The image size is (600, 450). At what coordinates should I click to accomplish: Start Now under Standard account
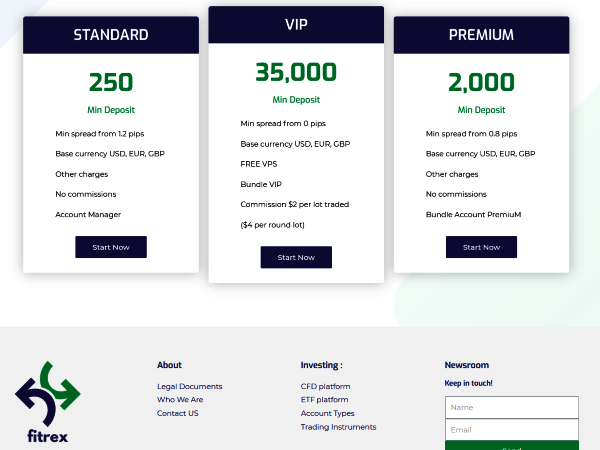pos(111,247)
